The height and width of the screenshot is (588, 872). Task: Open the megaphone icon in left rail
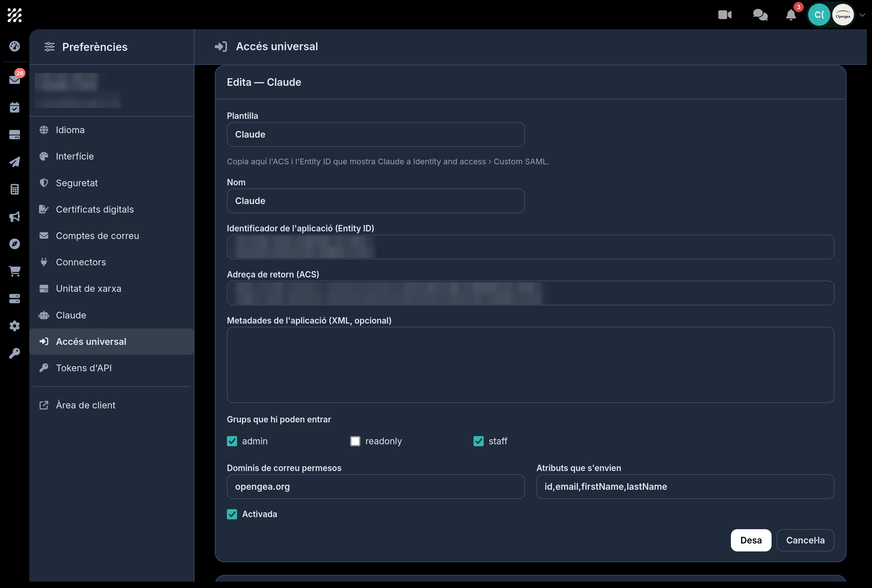(15, 216)
